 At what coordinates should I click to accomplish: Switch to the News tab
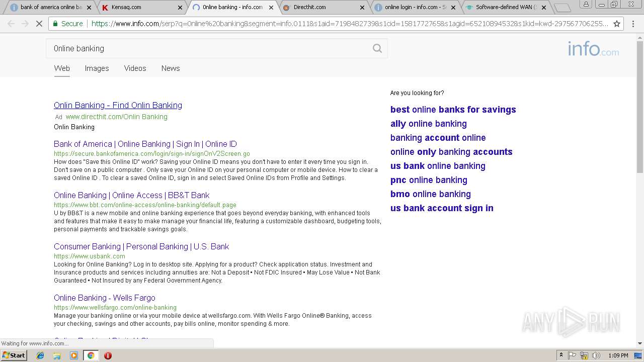pos(171,68)
